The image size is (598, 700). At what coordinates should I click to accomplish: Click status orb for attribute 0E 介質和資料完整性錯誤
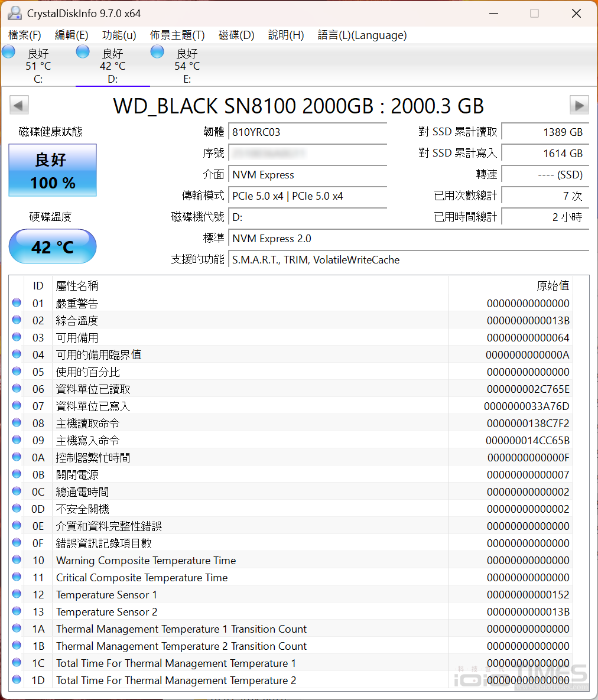tap(17, 525)
